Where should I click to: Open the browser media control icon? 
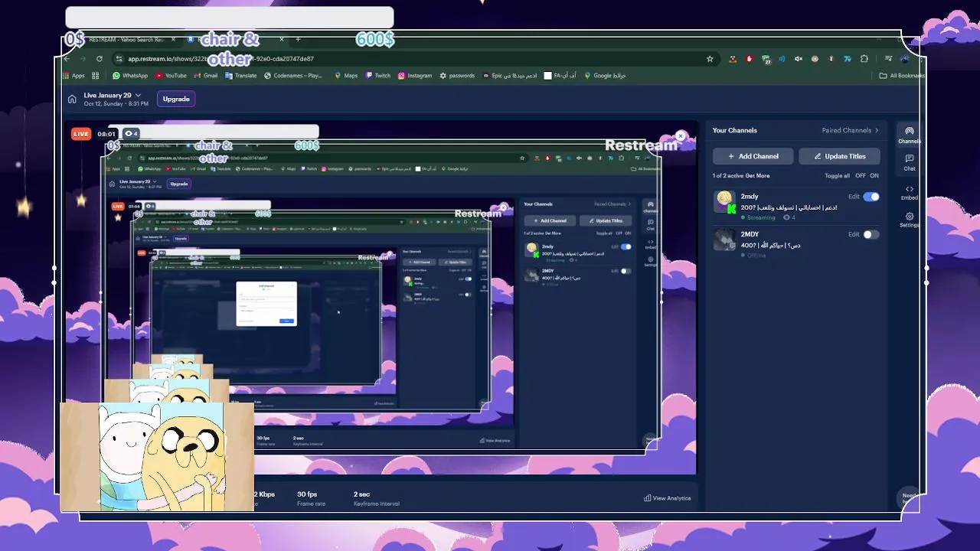click(x=888, y=58)
